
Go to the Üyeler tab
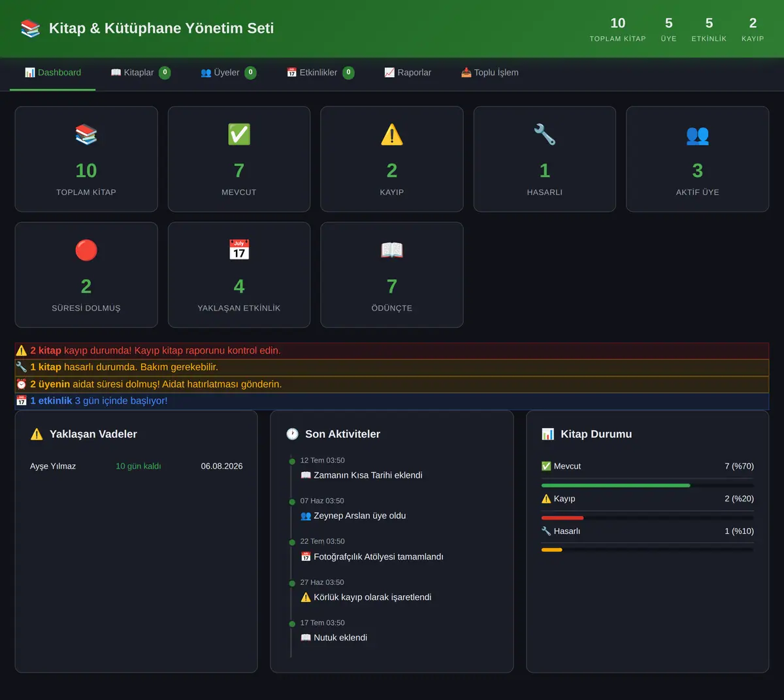click(x=228, y=73)
